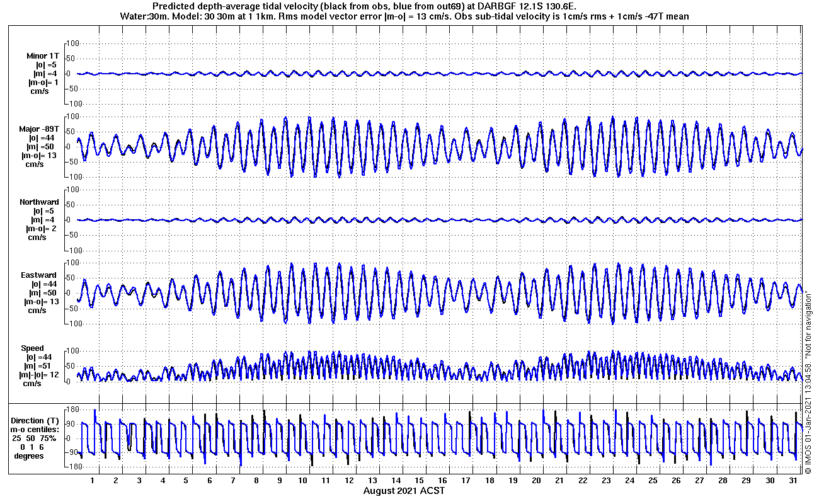Click "|m-o|= 1" in the Minor panel
819x504 pixels.
click(x=42, y=82)
